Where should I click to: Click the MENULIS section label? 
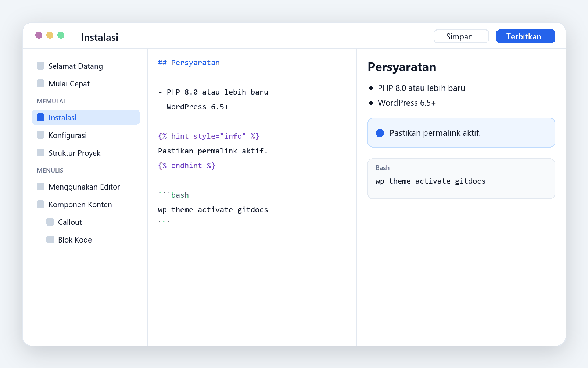point(50,170)
